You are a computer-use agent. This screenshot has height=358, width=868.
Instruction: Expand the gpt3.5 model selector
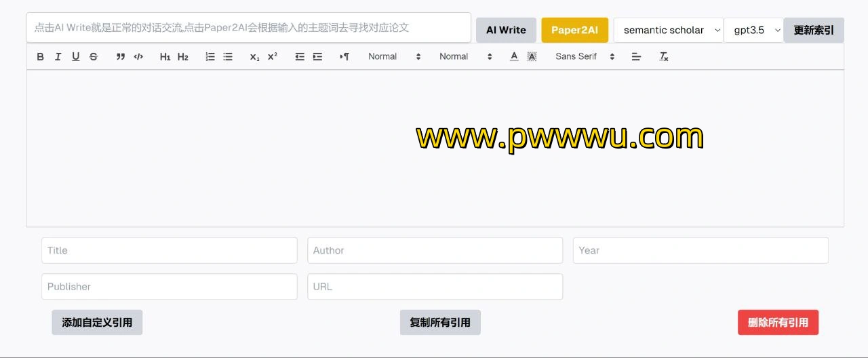coord(753,31)
